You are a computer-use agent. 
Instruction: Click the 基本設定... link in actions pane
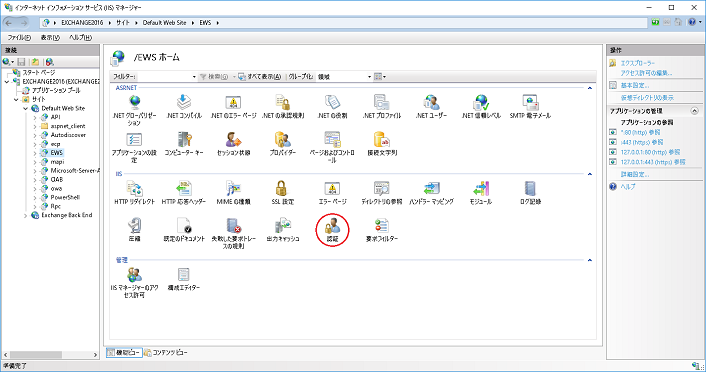coord(635,85)
